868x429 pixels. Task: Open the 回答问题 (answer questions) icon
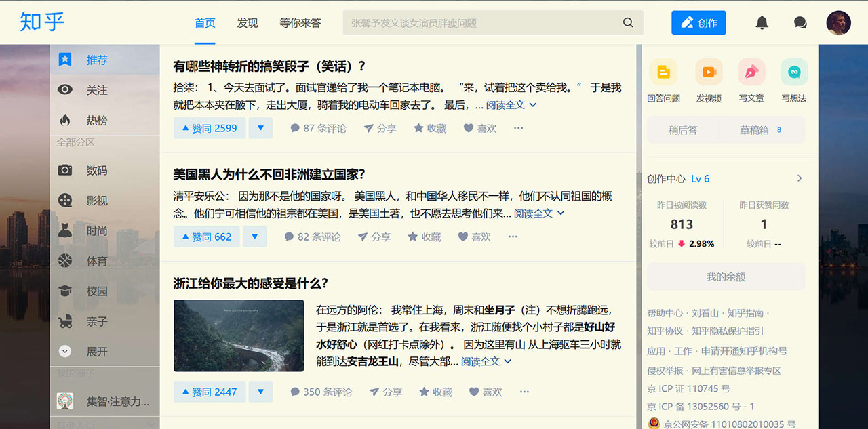click(x=663, y=72)
